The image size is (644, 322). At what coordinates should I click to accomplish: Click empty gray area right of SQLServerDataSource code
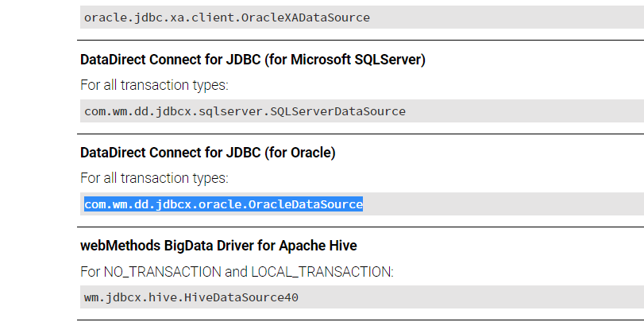pos(525,111)
